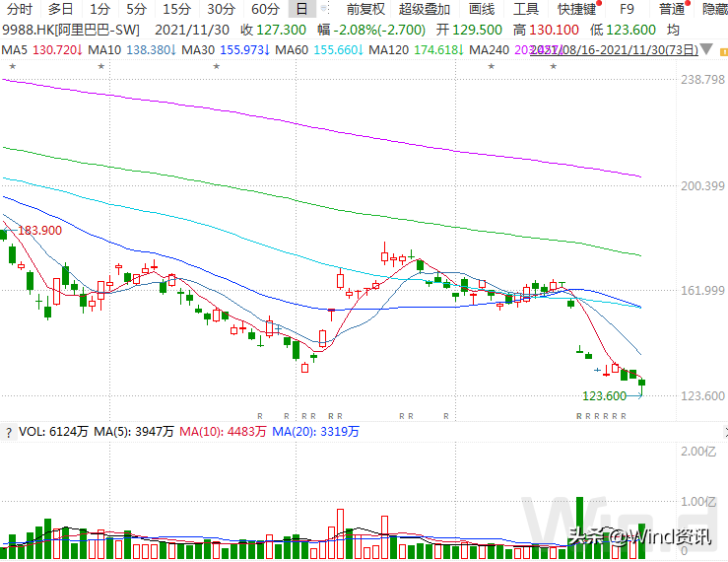The height and width of the screenshot is (562, 728).
Task: Select the 1分 one-minute period
Action: pyautogui.click(x=99, y=9)
